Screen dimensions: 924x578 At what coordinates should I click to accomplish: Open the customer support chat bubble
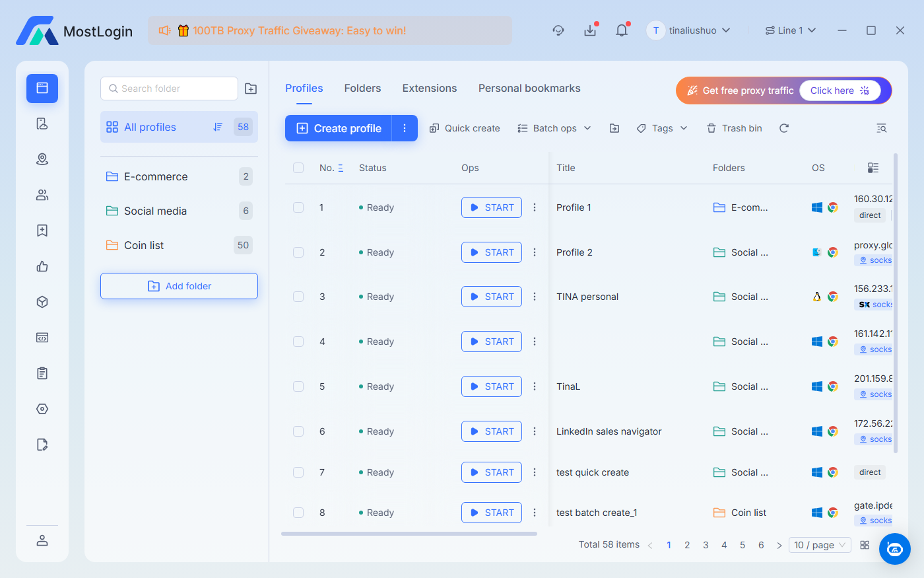(x=894, y=549)
